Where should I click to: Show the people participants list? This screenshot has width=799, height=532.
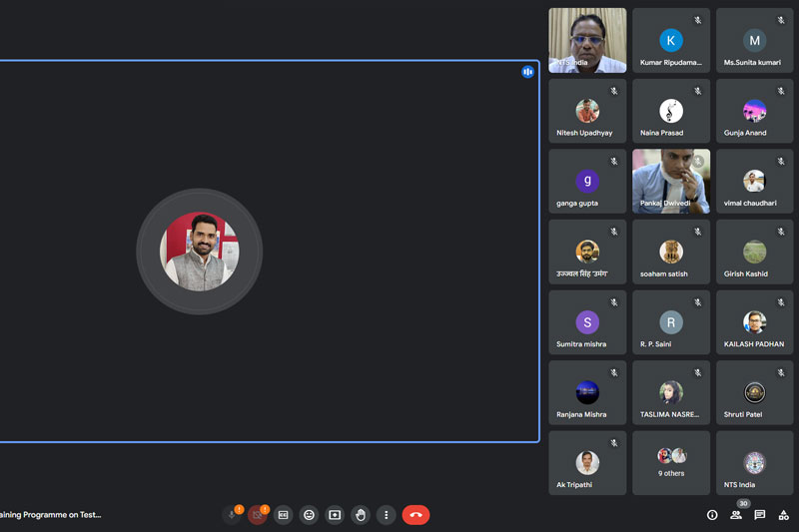point(736,515)
